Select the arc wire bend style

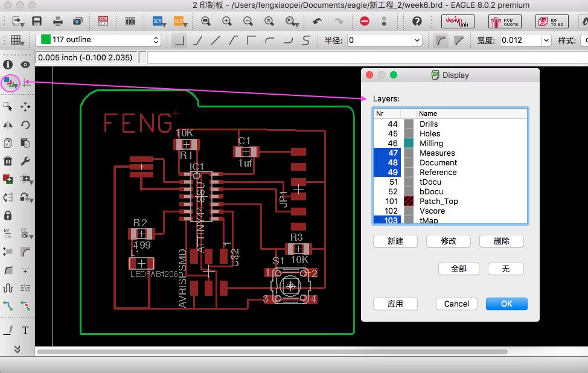[270, 40]
